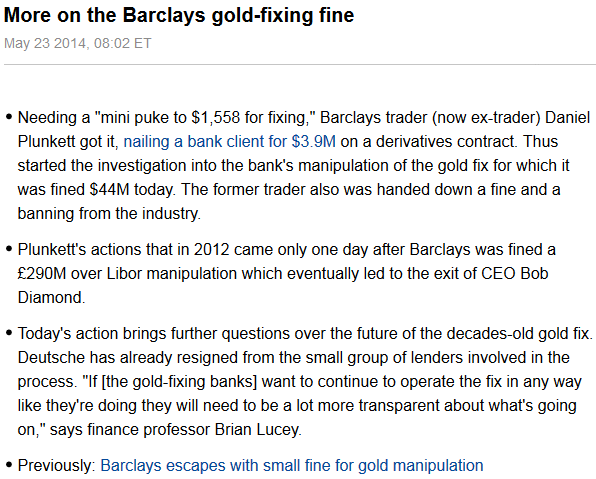Click the "$44M" fine amount text
This screenshot has height=479, width=596.
pyautogui.click(x=109, y=189)
